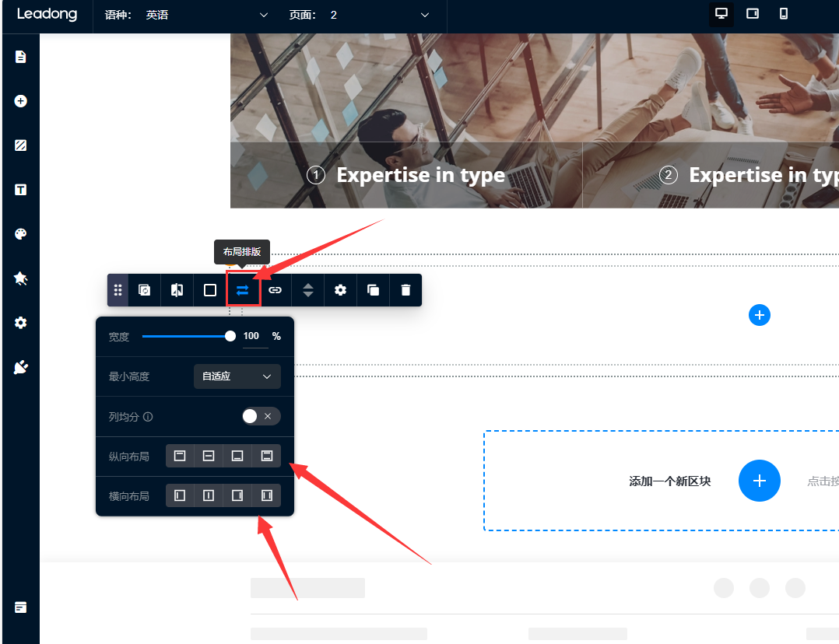Image resolution: width=839 pixels, height=644 pixels.
Task: Click the width percentage input showing 100
Action: coord(251,337)
